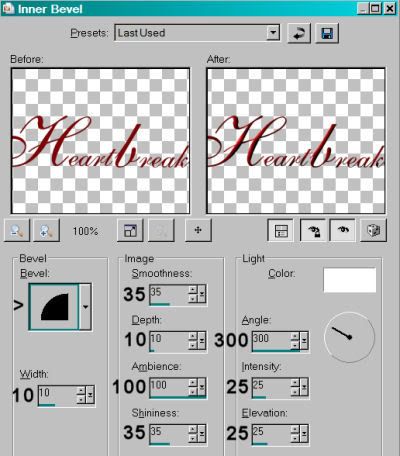The image size is (400, 456).
Task: Click the white light Color swatch
Action: coord(350,280)
